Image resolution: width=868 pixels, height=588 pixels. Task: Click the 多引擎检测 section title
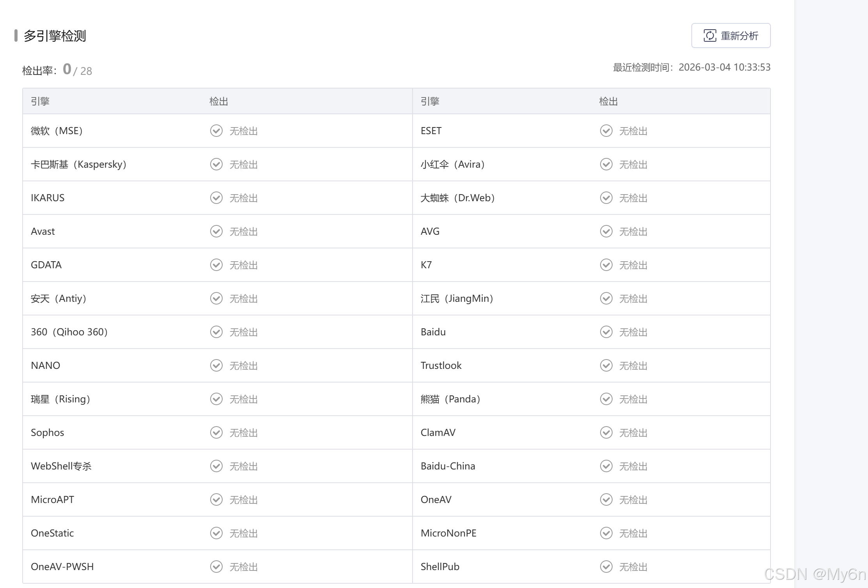click(x=55, y=36)
